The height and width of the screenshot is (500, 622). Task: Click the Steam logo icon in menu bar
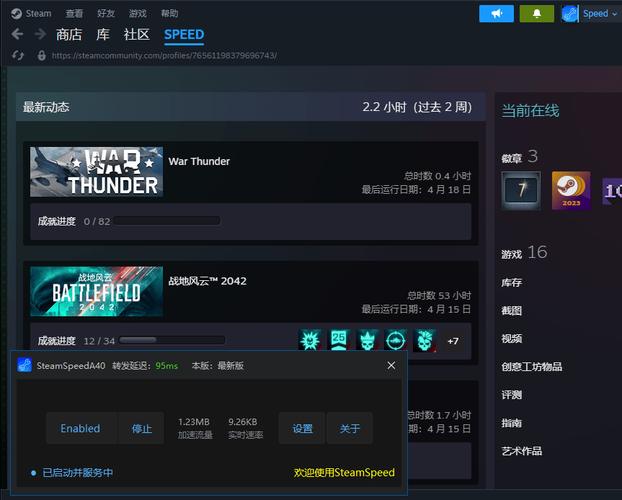coord(16,14)
